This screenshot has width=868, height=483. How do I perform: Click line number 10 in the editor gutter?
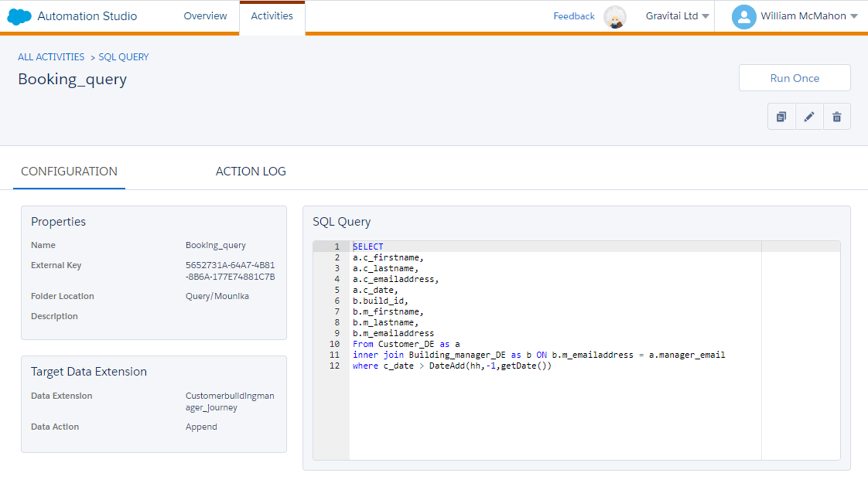point(334,344)
